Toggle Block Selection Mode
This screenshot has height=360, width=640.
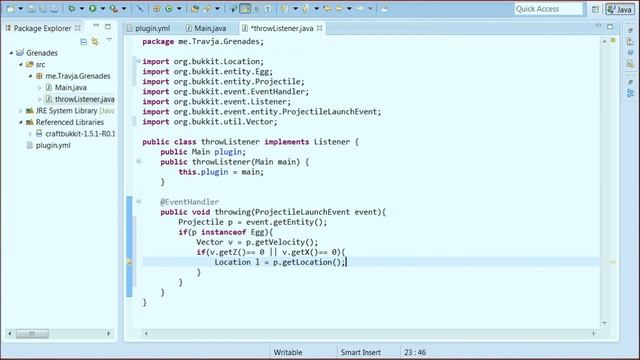point(256,9)
